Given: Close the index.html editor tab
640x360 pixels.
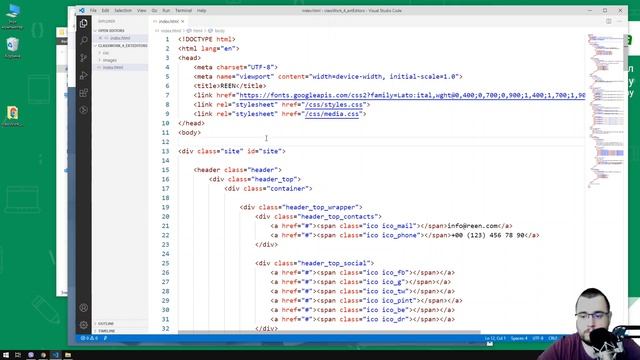Looking at the screenshot, I should pyautogui.click(x=183, y=21).
